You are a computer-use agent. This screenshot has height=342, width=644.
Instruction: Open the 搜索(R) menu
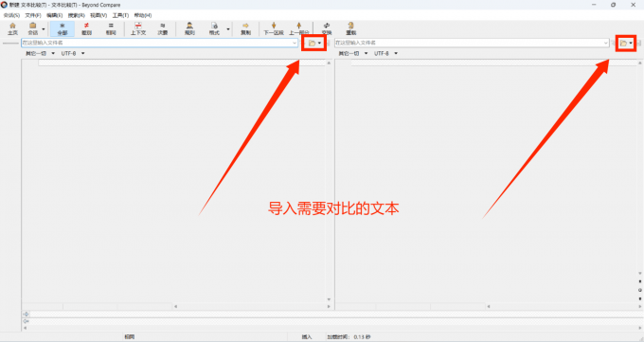point(77,15)
